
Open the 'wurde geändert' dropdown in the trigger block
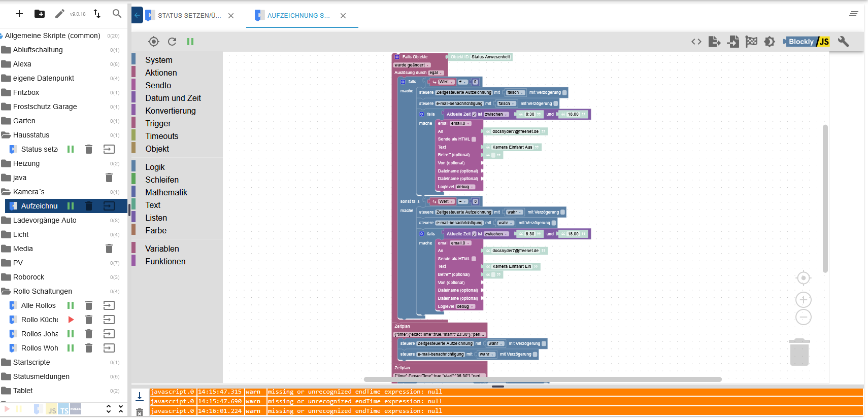(x=412, y=65)
